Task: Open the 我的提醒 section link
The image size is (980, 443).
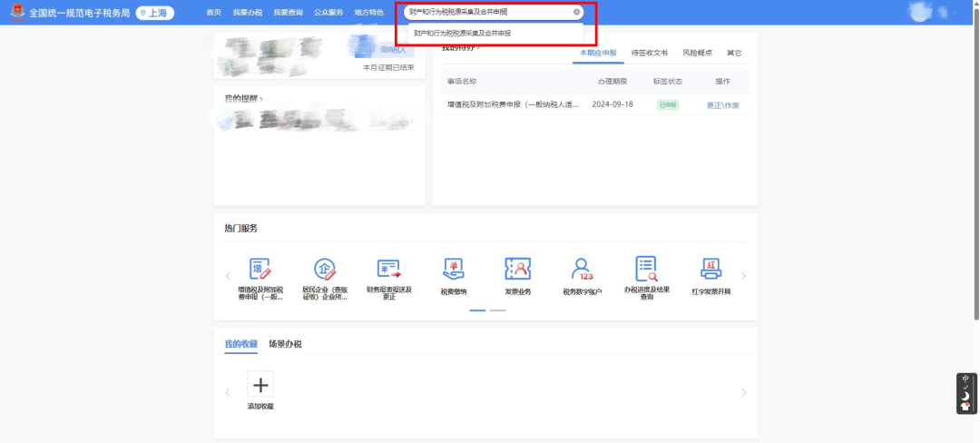Action: point(243,98)
